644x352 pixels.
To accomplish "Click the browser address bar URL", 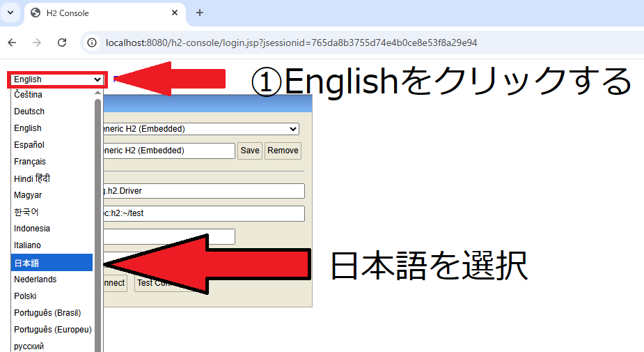I will click(x=291, y=43).
